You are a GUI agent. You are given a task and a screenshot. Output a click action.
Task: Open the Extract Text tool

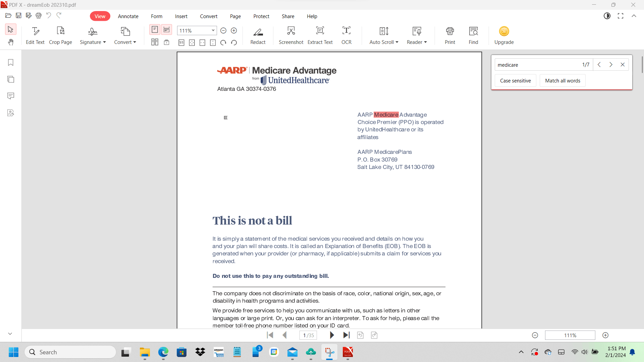pyautogui.click(x=320, y=35)
